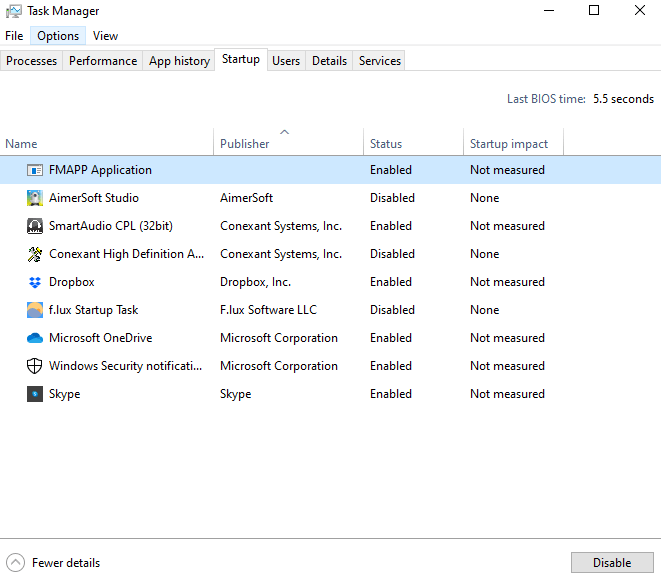Select the Windows Security notificati... entry name
The height and width of the screenshot is (580, 661).
[126, 366]
